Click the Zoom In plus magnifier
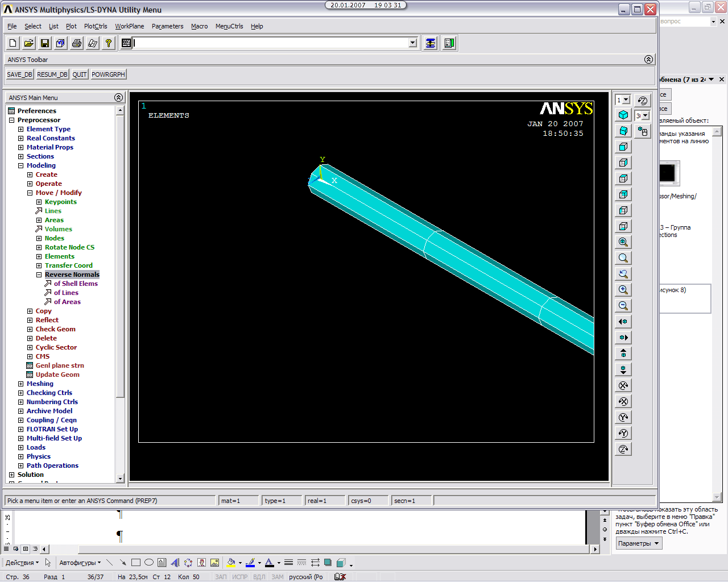 click(623, 290)
